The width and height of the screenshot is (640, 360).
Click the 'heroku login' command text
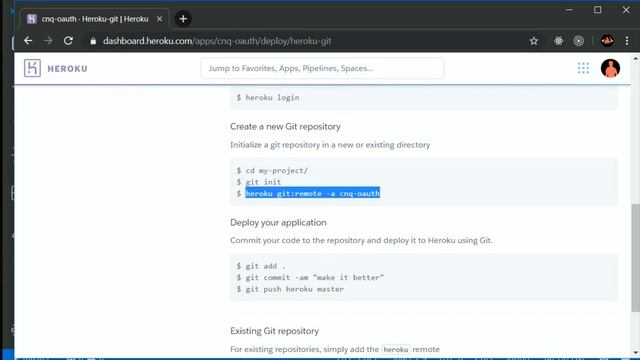click(x=272, y=98)
